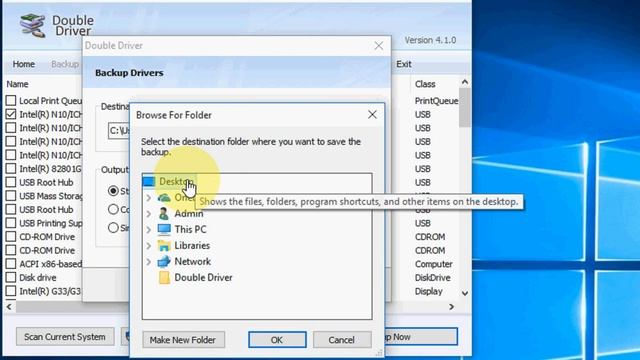Click Cancel in Browse For Folder
640x360 pixels.
tap(342, 340)
